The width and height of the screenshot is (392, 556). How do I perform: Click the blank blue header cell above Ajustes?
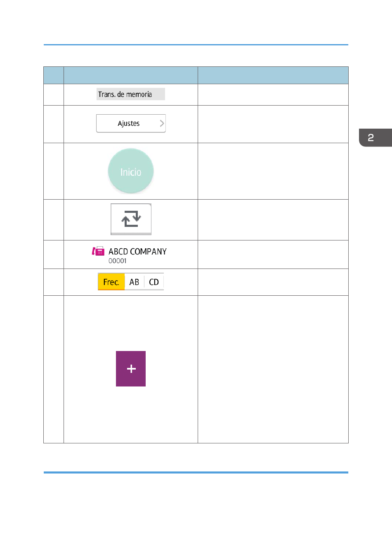coord(131,75)
